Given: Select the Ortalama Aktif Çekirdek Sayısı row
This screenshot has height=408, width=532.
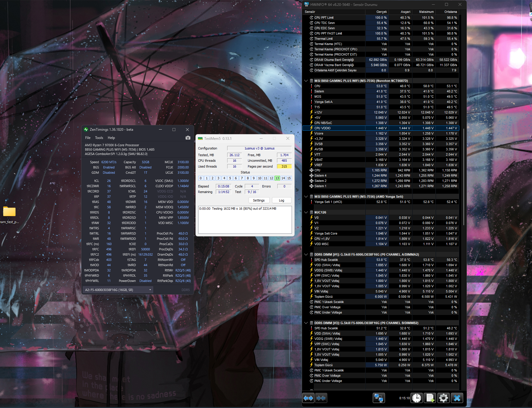Looking at the screenshot, I should click(381, 70).
